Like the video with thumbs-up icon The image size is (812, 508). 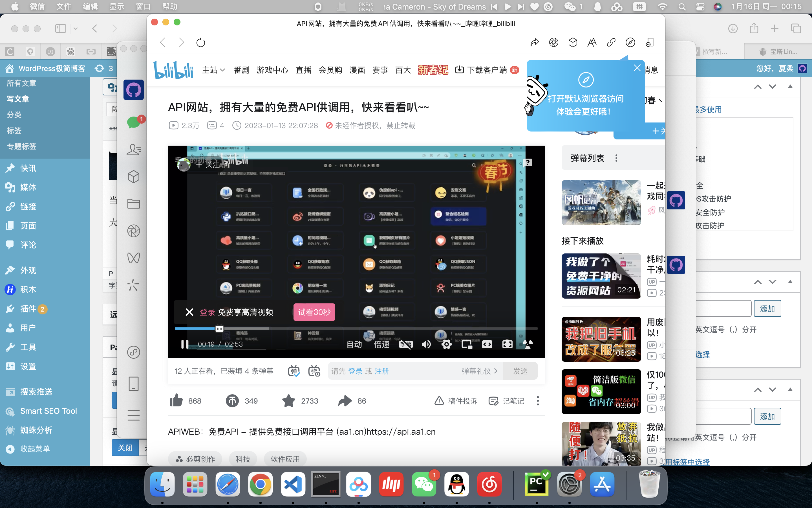pyautogui.click(x=176, y=401)
